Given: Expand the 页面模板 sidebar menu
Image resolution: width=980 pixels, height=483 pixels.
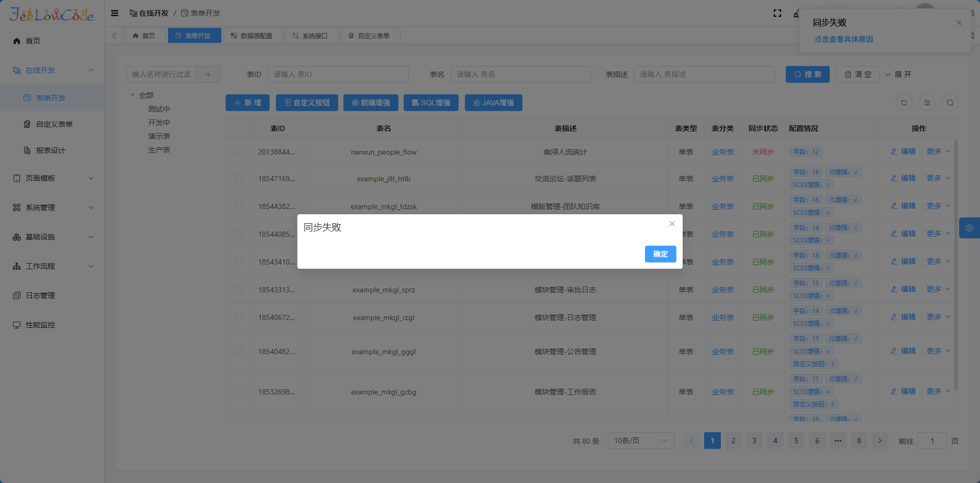Looking at the screenshot, I should coord(52,178).
